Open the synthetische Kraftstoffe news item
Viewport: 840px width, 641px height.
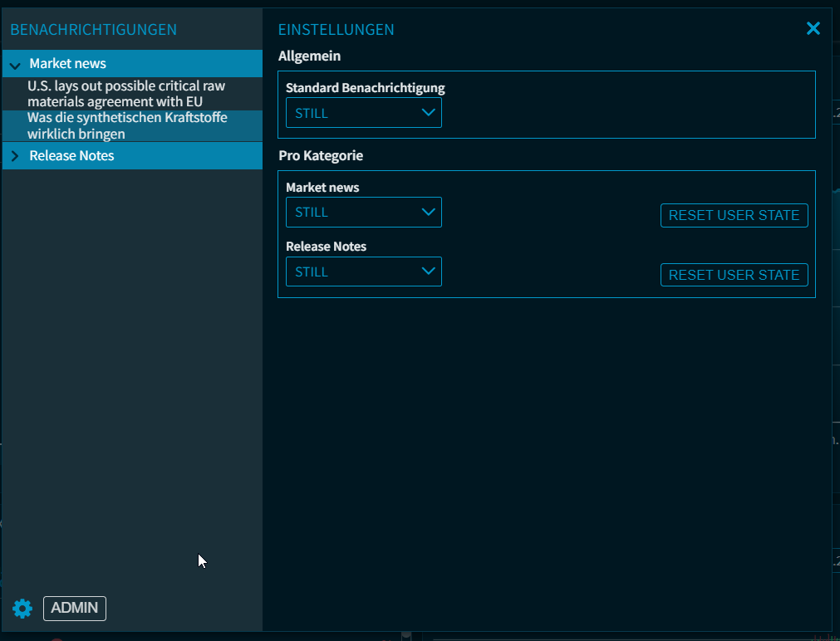point(127,125)
